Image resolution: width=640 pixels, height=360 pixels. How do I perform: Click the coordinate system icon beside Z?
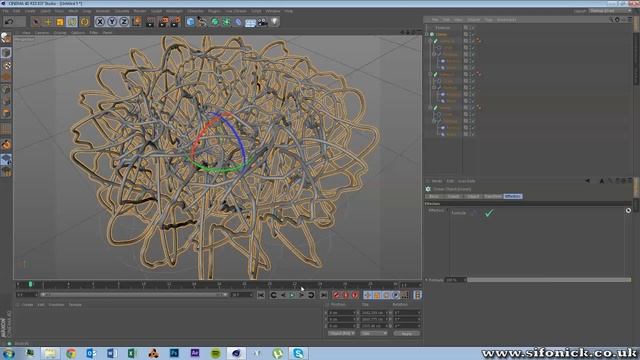coord(136,22)
